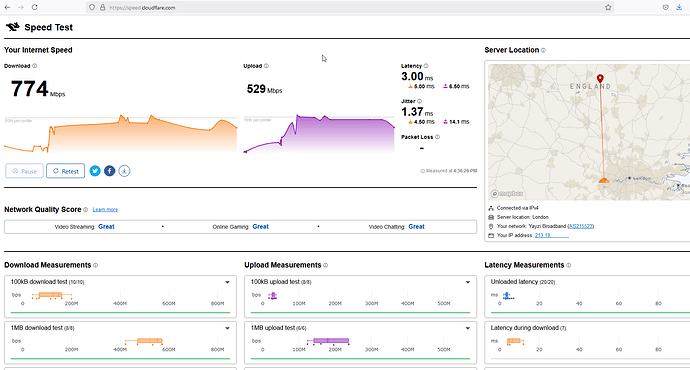Open the Learn more link
The height and width of the screenshot is (370, 690).
point(105,210)
